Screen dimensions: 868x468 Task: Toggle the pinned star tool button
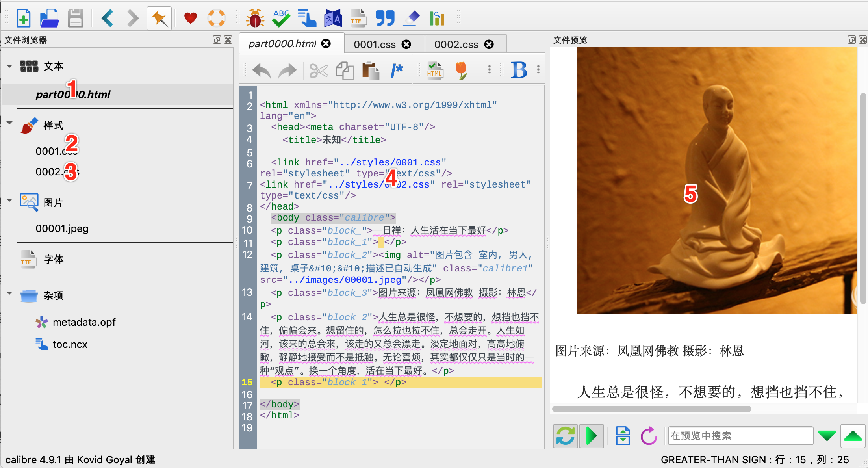pyautogui.click(x=159, y=18)
